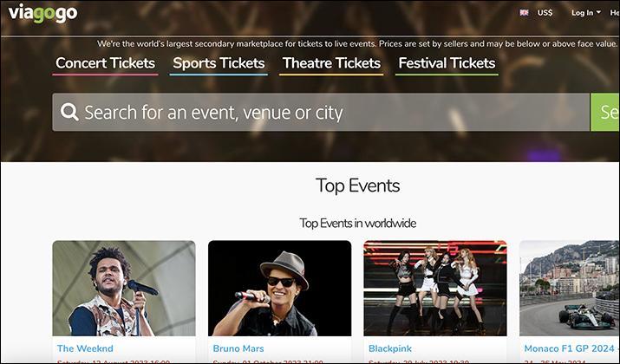The image size is (620, 364).
Task: Open the Sports Tickets tab
Action: [x=219, y=63]
